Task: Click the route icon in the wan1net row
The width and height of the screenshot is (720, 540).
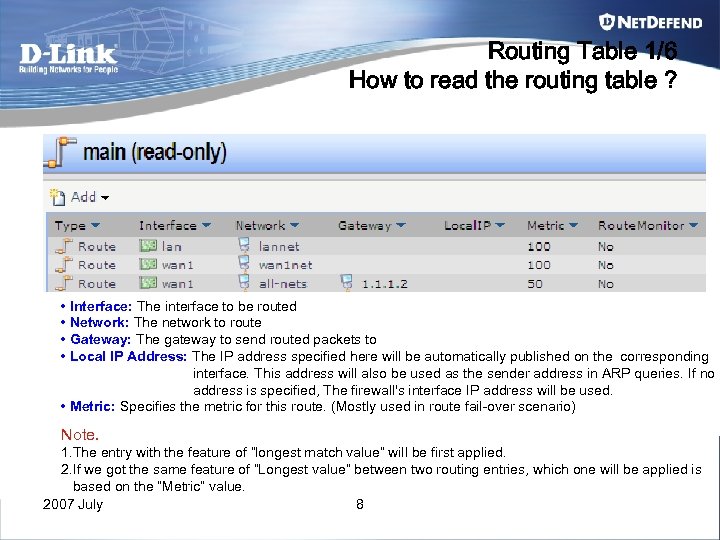Action: [x=64, y=264]
